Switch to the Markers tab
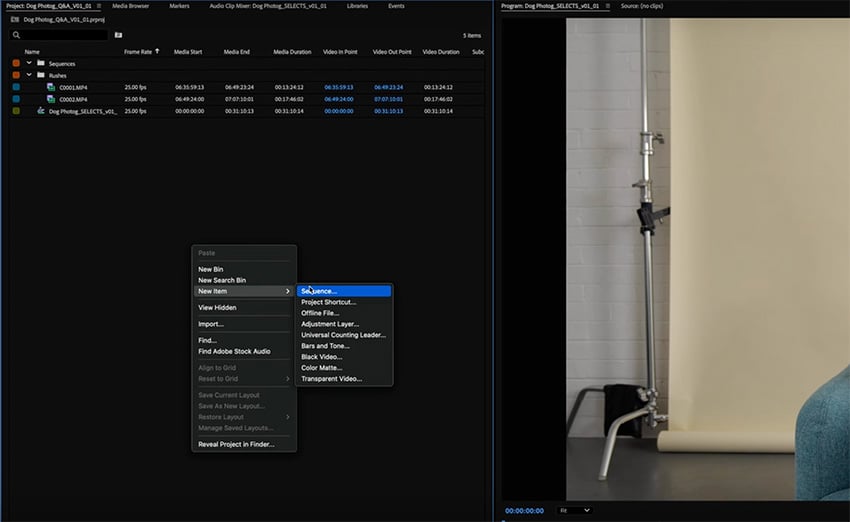 (x=179, y=6)
